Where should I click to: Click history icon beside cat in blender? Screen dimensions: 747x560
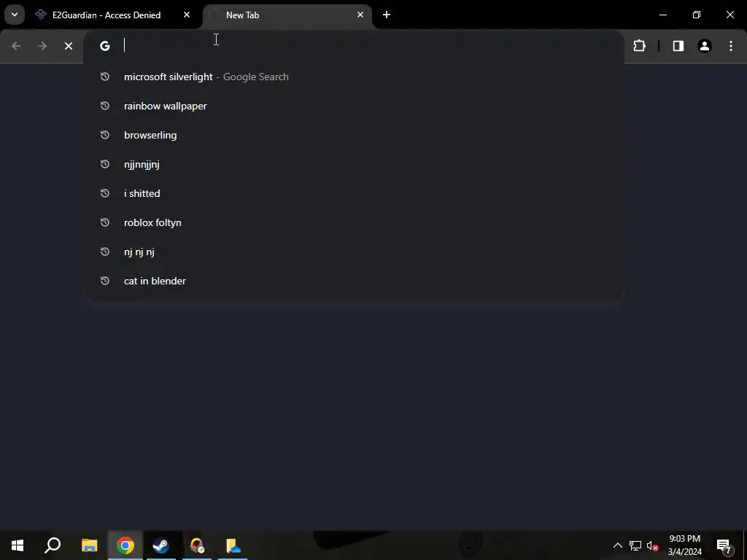tap(105, 281)
